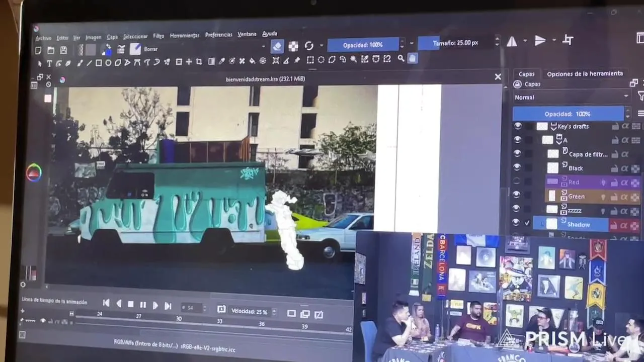Select the Polygon tool
Viewport: 644px width, 362px height.
118,63
